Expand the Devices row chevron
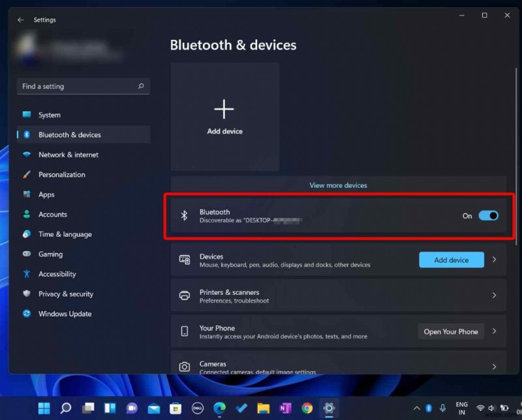 [x=495, y=260]
